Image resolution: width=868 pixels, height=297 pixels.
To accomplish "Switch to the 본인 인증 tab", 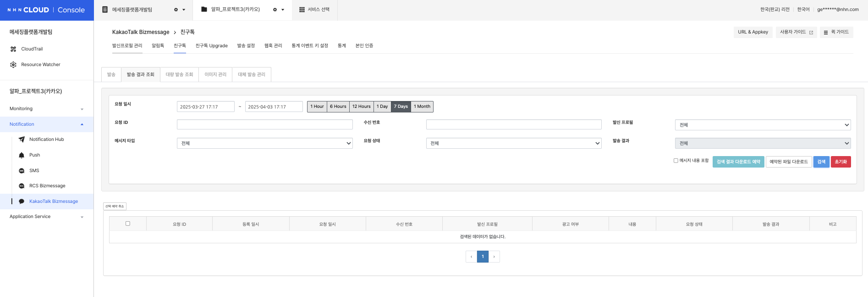I will point(364,46).
